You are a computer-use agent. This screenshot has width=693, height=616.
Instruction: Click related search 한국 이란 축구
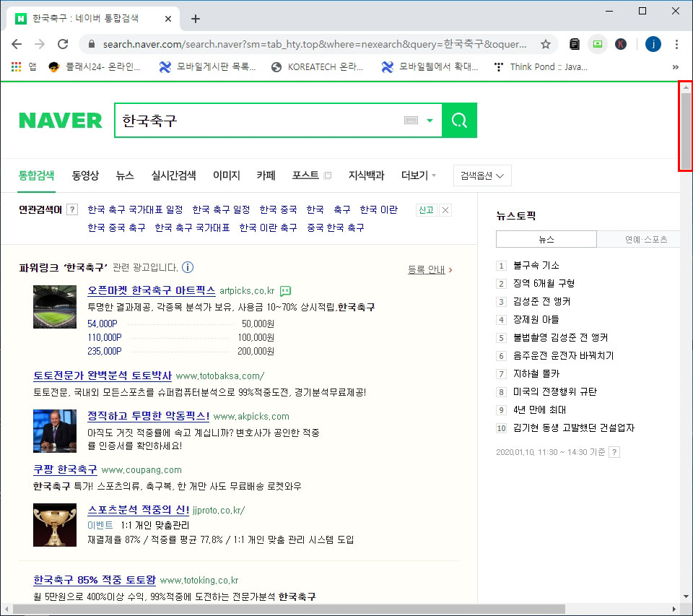tap(268, 227)
